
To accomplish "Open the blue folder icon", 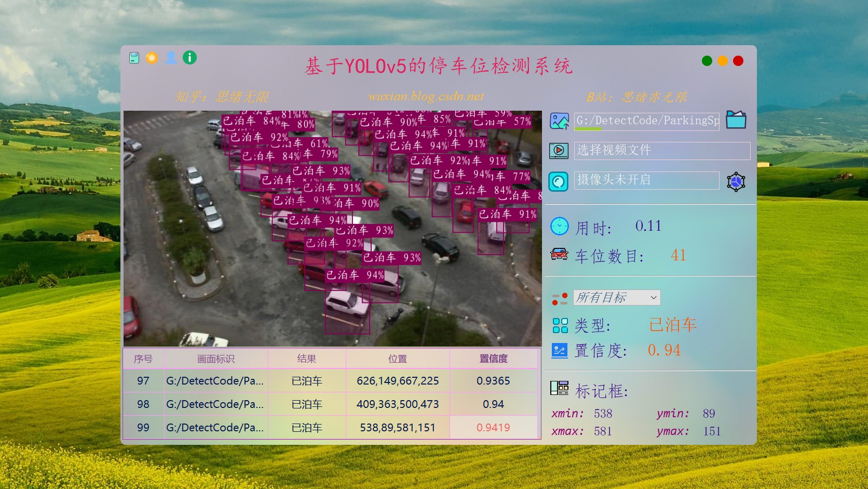I will click(x=736, y=120).
